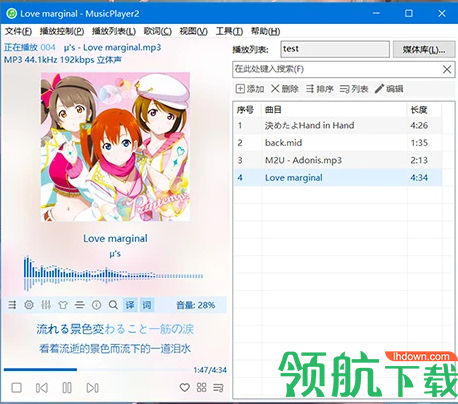Click the MP3 44.1kHz 192kbps format info
Image resolution: width=458 pixels, height=404 pixels.
click(63, 60)
